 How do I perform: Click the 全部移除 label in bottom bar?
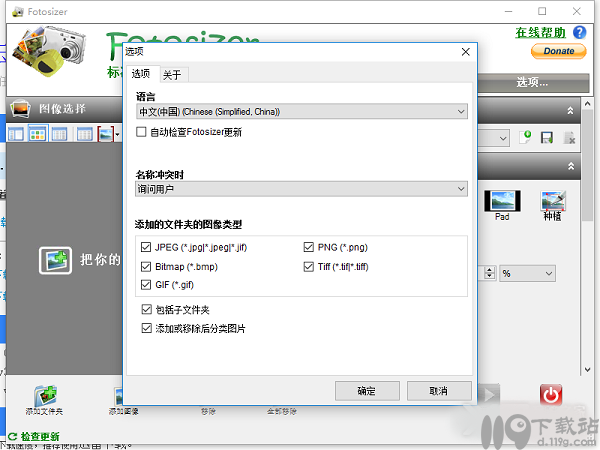pyautogui.click(x=282, y=411)
